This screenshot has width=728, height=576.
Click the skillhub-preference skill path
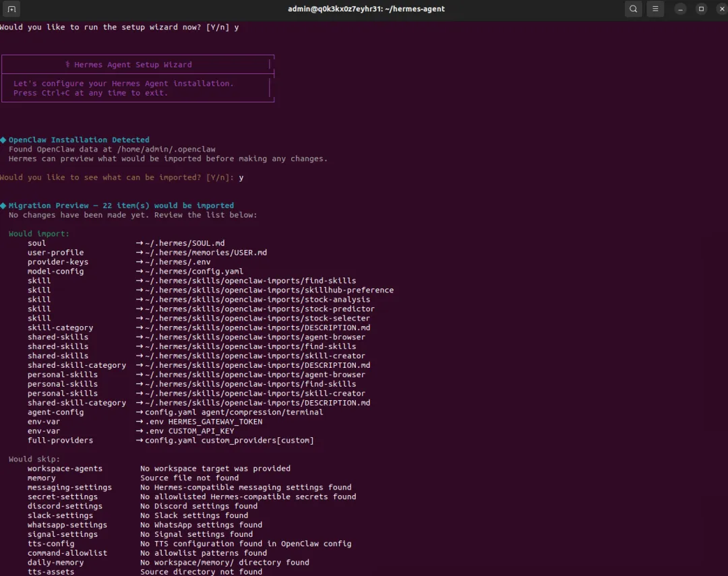269,290
